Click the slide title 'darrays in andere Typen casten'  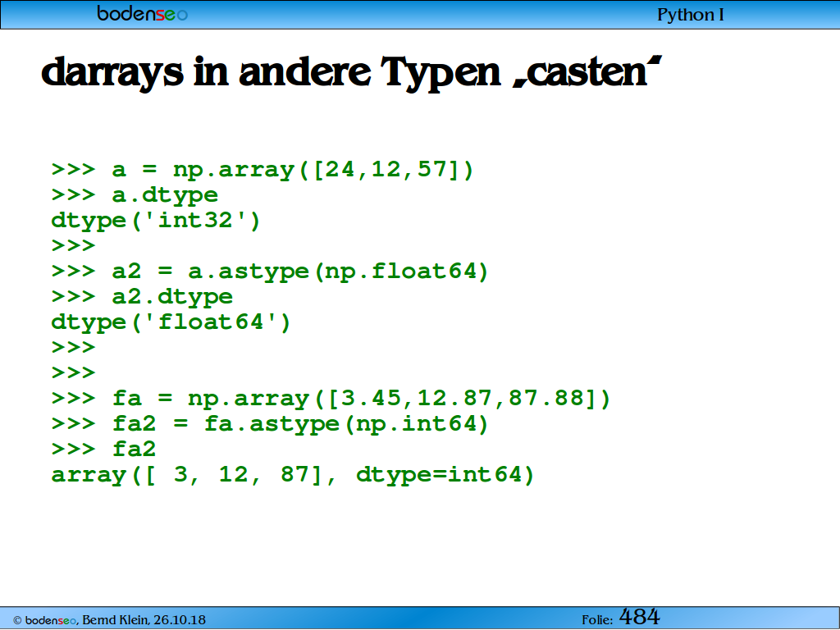pyautogui.click(x=352, y=72)
